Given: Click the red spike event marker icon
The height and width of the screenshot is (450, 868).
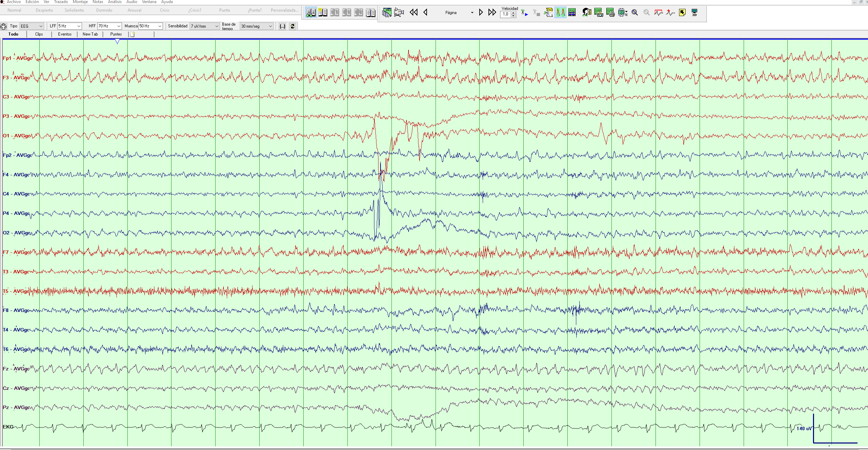Looking at the screenshot, I should point(670,13).
